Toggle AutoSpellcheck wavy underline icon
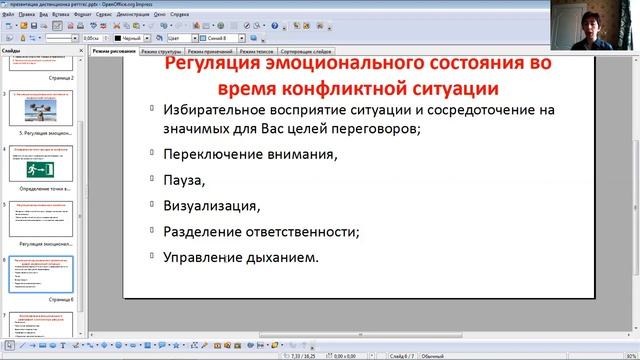Viewport: 640px width, 360px height. pos(104,26)
